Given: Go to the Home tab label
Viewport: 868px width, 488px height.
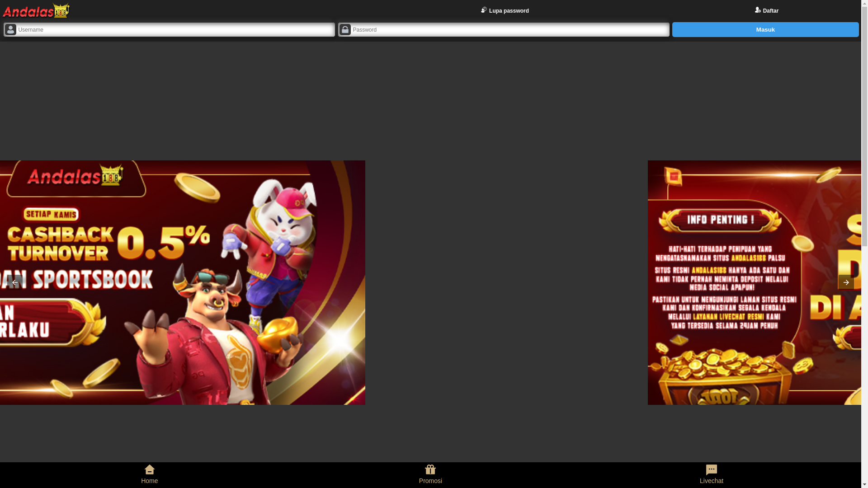Looking at the screenshot, I should click(149, 481).
